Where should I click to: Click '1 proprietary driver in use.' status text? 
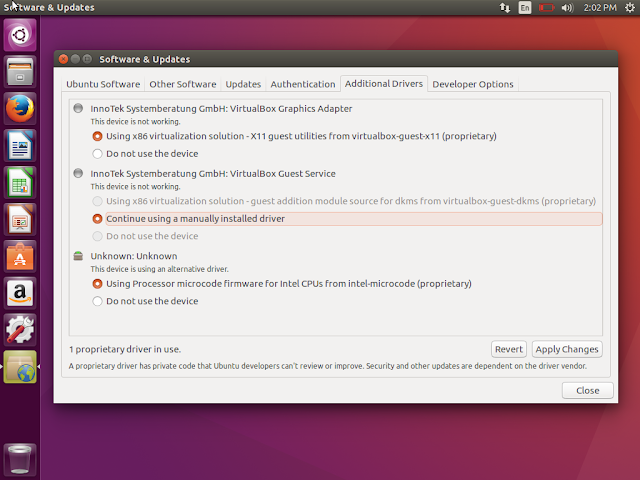tap(125, 349)
